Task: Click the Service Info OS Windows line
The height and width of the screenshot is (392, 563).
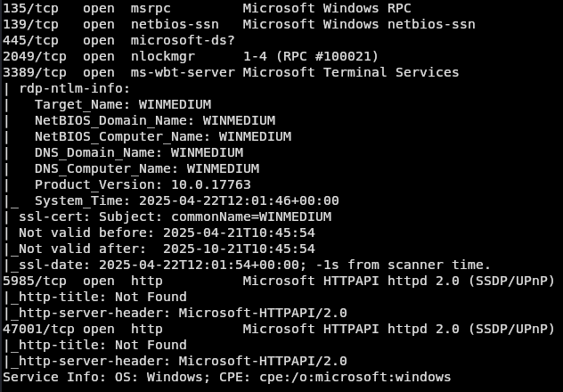Action: (x=227, y=377)
